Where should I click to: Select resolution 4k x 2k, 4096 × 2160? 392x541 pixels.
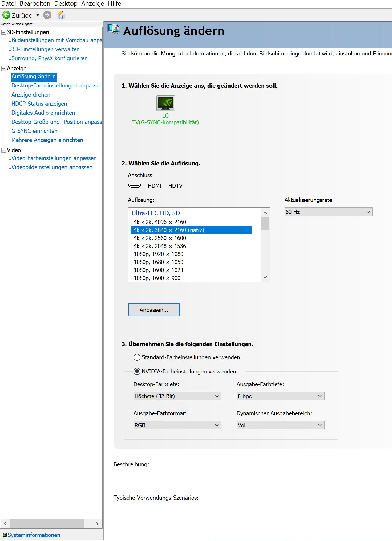click(x=191, y=222)
